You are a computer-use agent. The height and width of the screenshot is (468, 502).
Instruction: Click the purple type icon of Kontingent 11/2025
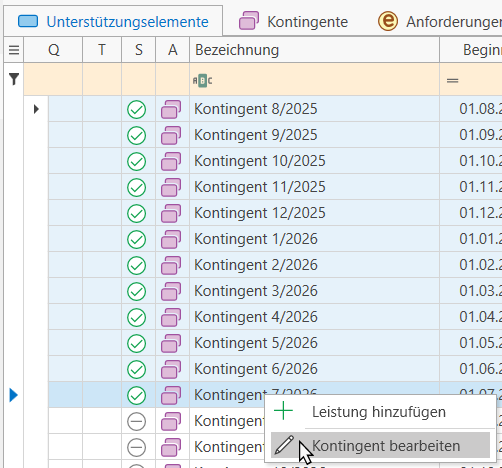pyautogui.click(x=171, y=187)
